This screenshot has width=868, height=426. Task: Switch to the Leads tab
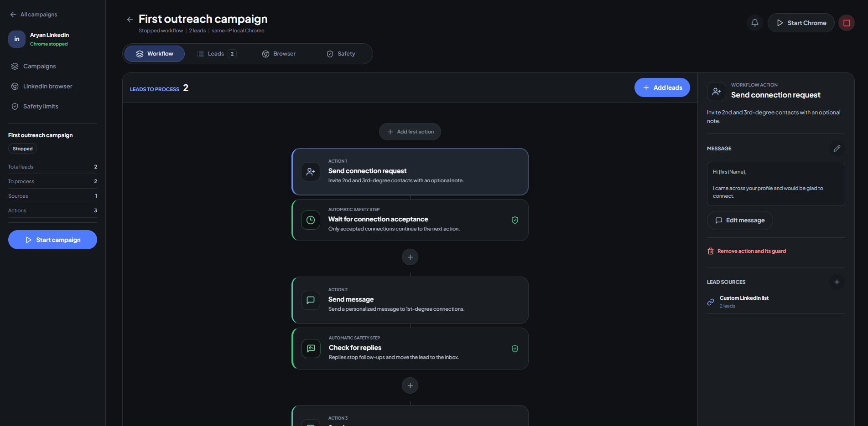point(217,54)
